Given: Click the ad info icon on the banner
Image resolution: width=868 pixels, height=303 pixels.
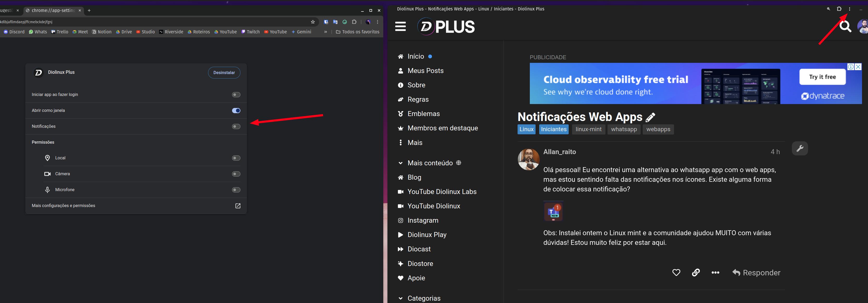Looking at the screenshot, I should (851, 67).
